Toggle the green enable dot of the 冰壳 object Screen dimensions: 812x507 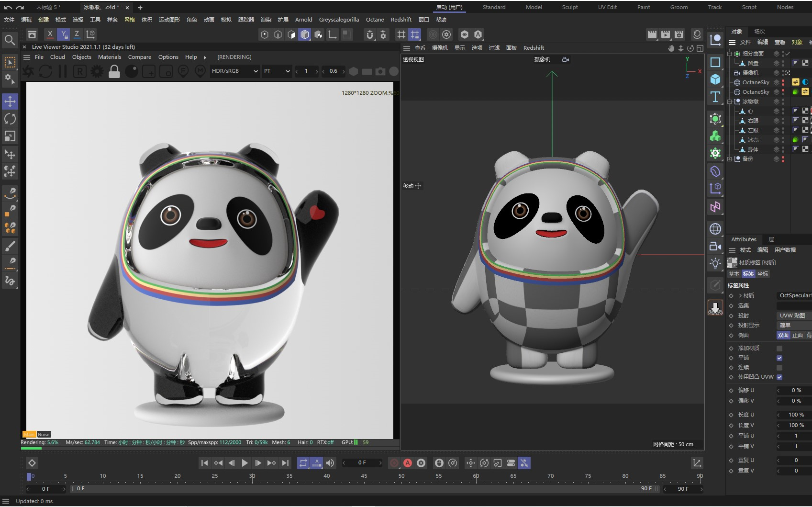795,140
